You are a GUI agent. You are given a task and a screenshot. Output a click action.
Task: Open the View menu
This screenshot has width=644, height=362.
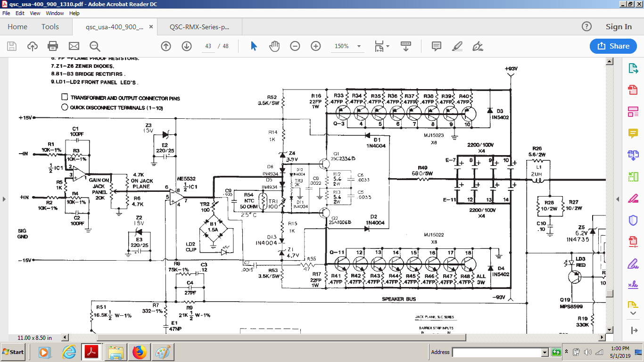[x=35, y=13]
